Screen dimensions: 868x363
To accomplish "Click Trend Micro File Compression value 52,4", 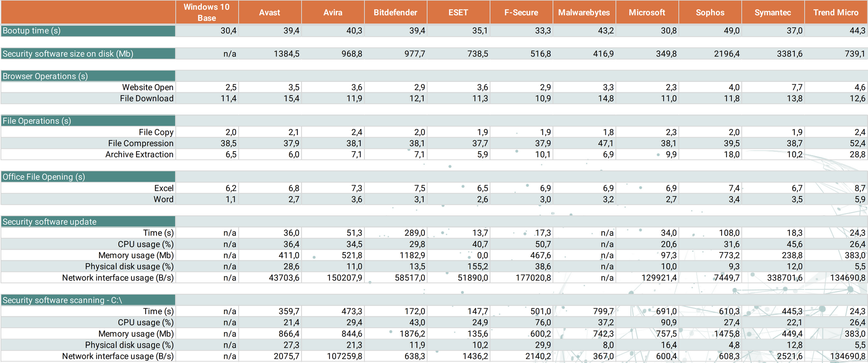I will pos(857,143).
